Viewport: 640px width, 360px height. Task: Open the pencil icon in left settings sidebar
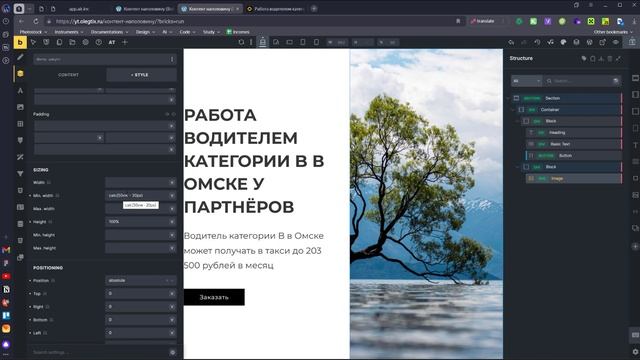[20, 58]
